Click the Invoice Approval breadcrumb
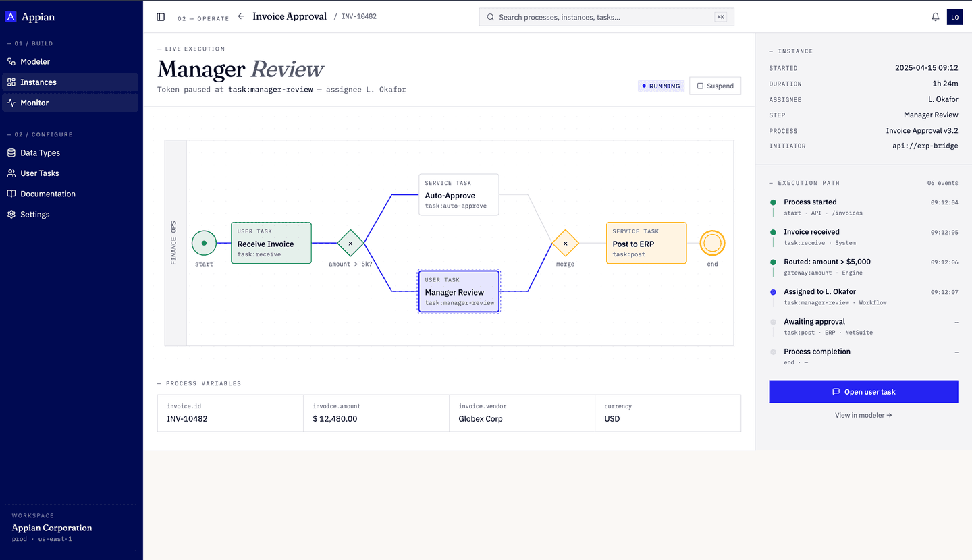 290,16
